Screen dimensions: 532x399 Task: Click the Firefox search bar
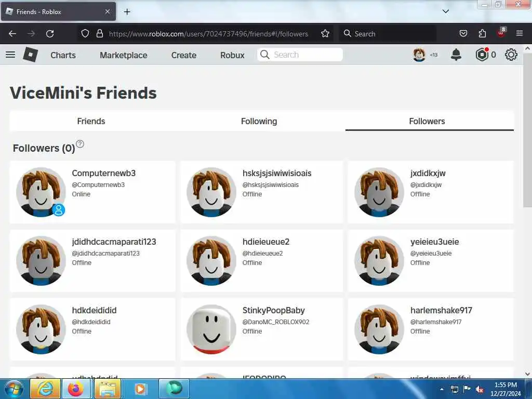[x=388, y=34]
